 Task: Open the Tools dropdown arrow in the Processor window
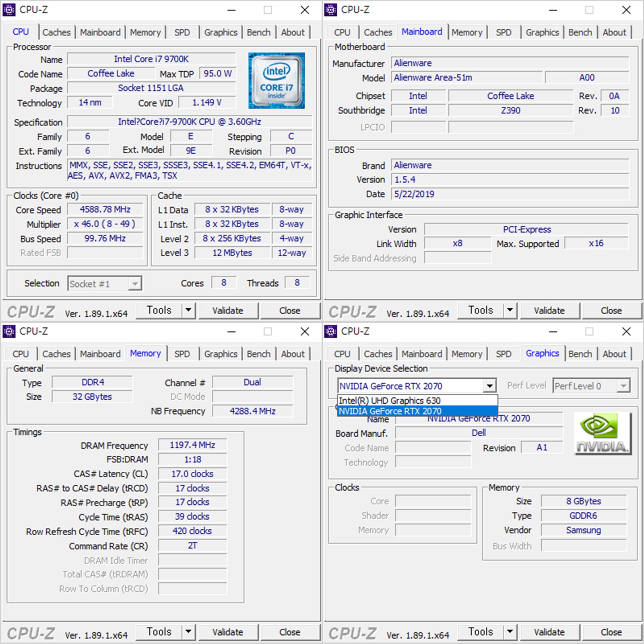click(188, 310)
